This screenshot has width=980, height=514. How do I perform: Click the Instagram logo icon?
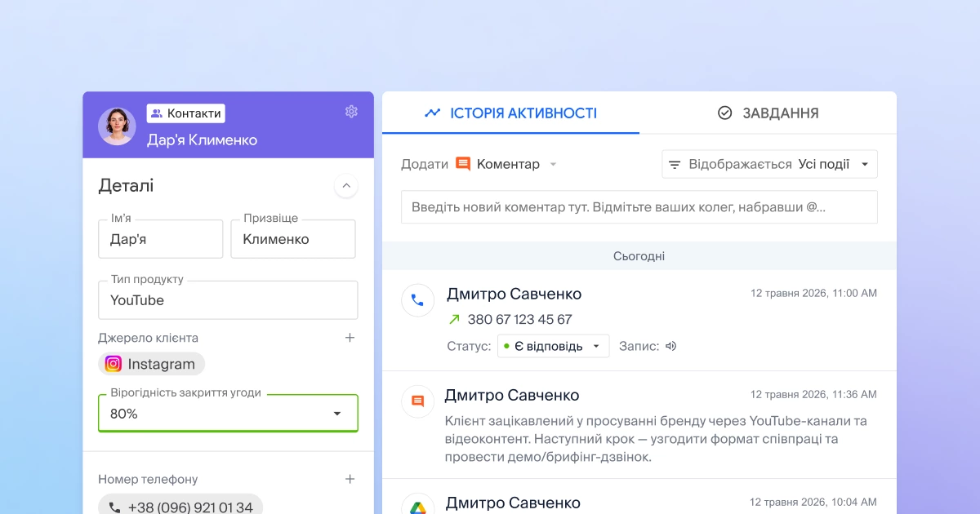click(114, 364)
